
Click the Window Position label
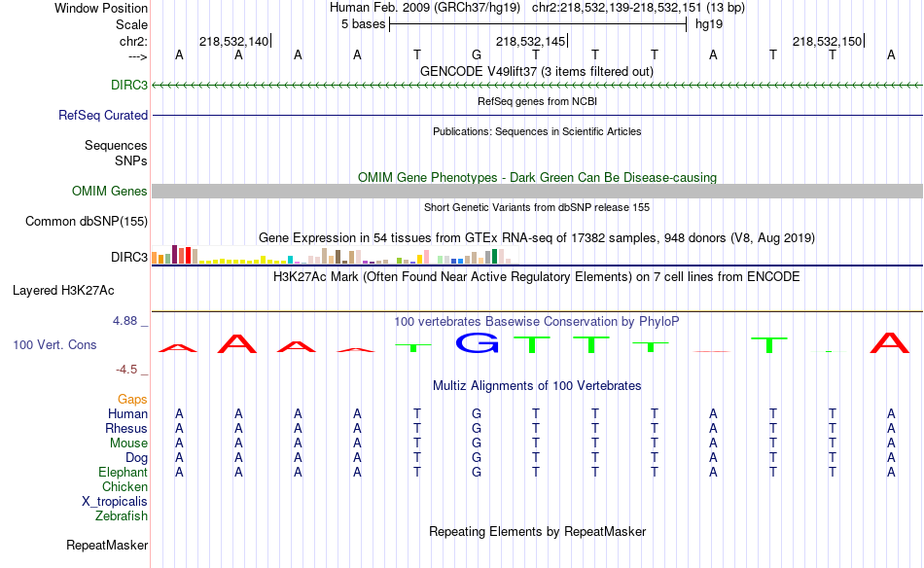pos(101,8)
